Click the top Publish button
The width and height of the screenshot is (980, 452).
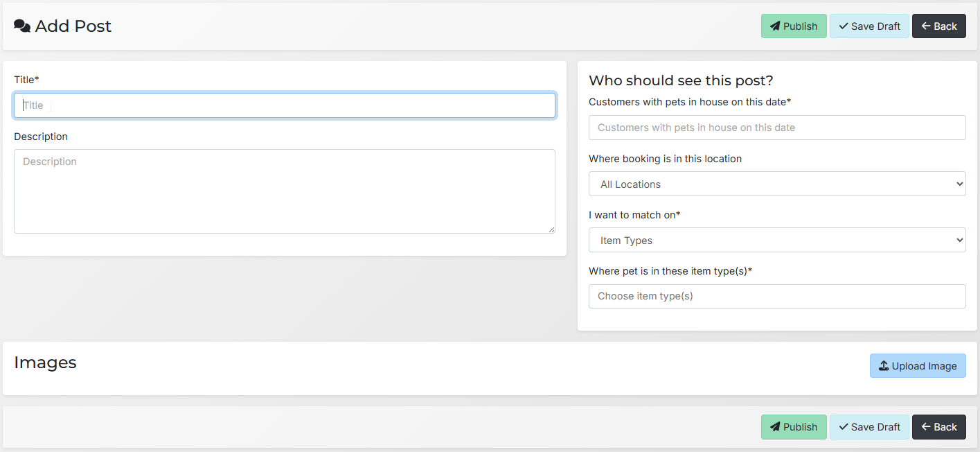click(794, 26)
